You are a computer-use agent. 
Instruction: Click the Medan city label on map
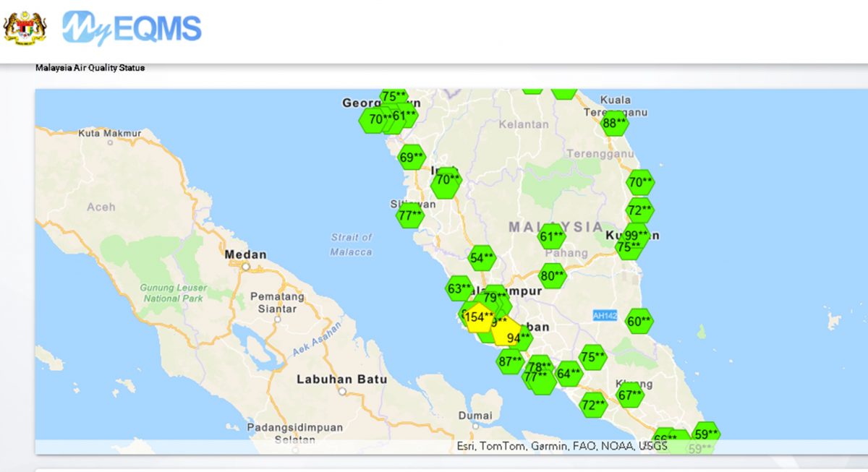[x=245, y=255]
